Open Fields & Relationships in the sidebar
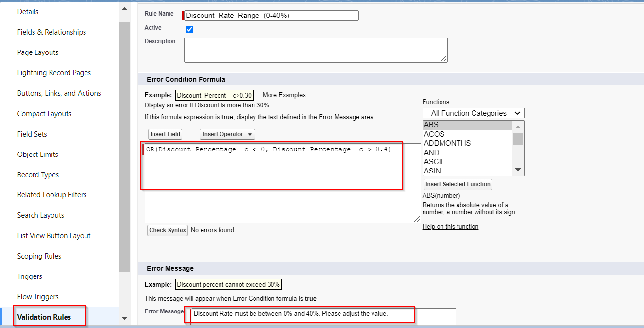This screenshot has height=328, width=644. point(51,32)
